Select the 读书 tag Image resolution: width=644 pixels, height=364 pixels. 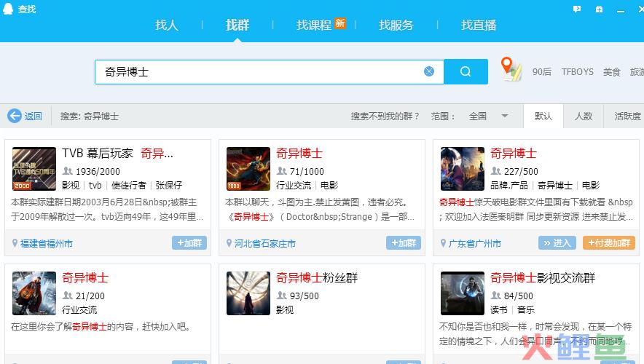point(499,310)
